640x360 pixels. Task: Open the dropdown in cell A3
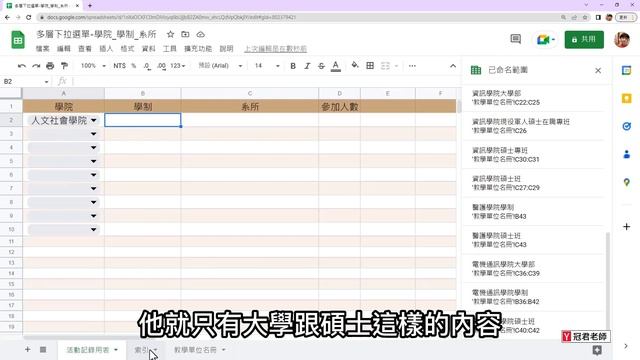pyautogui.click(x=93, y=134)
